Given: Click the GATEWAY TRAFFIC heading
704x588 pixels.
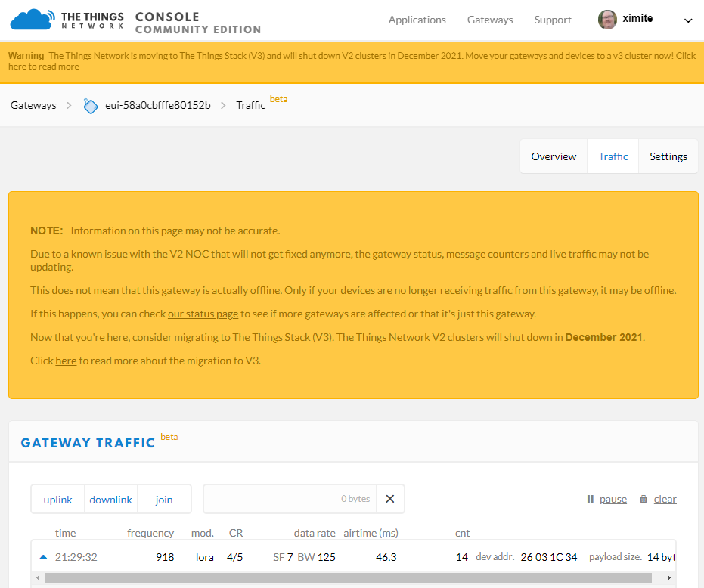Looking at the screenshot, I should (x=88, y=443).
